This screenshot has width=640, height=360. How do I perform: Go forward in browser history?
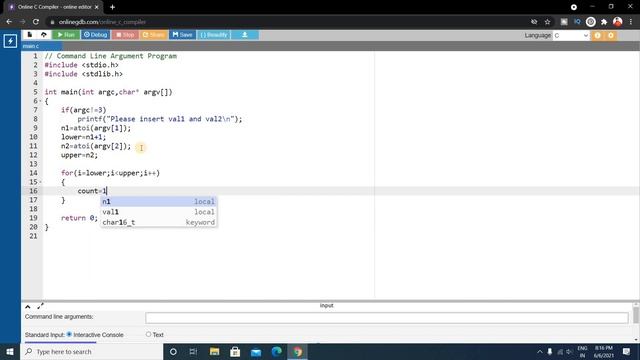pos(22,22)
